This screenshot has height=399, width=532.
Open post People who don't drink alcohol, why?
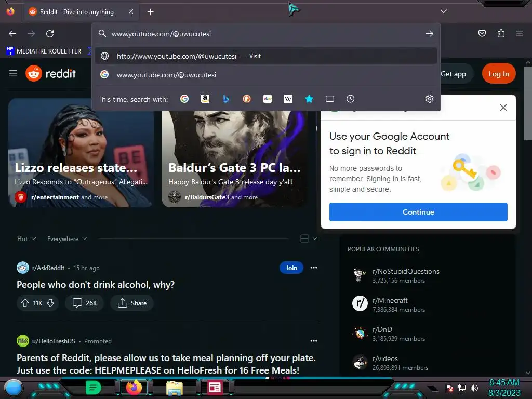[96, 285]
